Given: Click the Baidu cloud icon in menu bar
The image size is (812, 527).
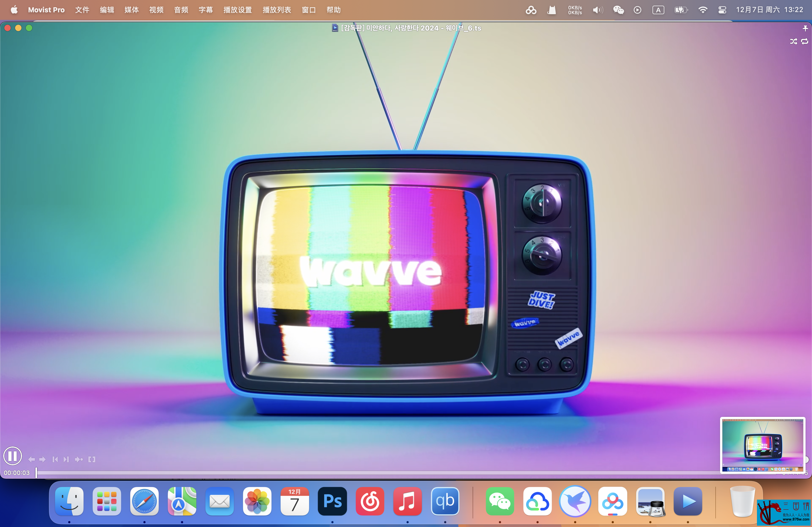Looking at the screenshot, I should pyautogui.click(x=531, y=10).
